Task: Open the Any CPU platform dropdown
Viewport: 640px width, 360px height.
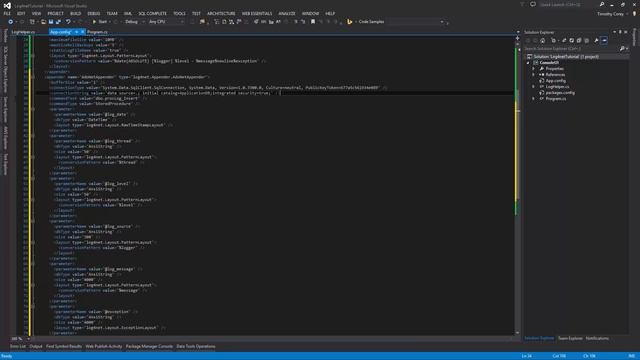Action: [x=166, y=22]
